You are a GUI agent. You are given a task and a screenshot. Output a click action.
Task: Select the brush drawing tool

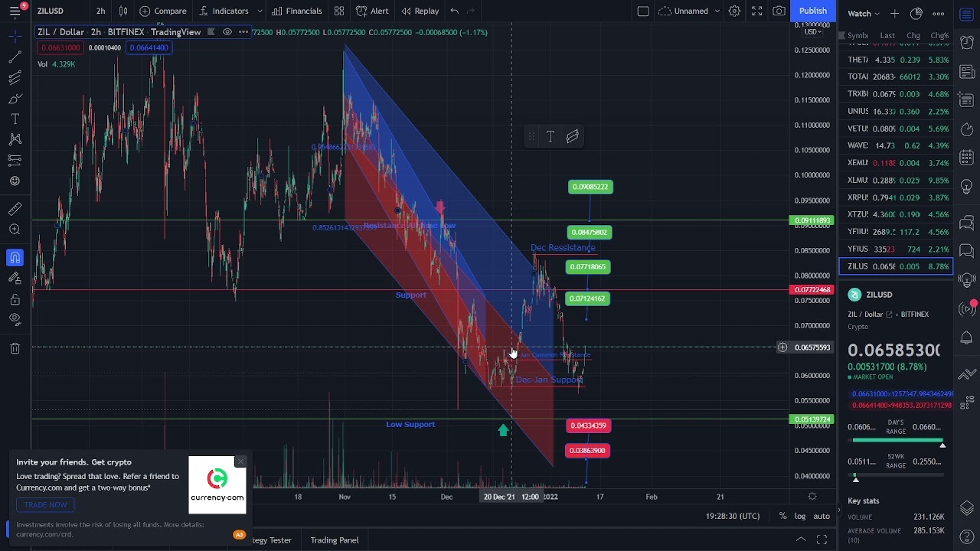tap(15, 99)
